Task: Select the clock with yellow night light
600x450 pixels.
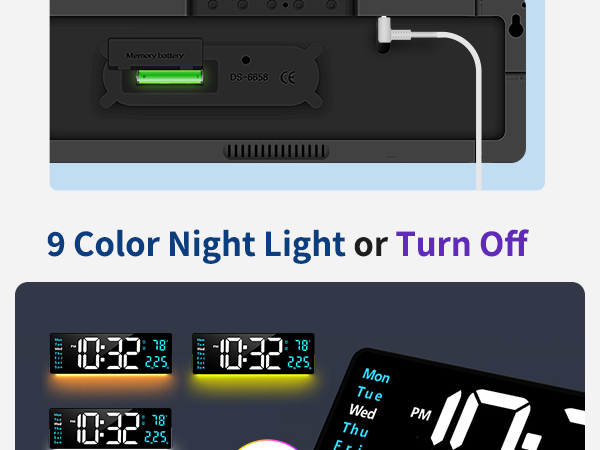Action: [x=253, y=355]
